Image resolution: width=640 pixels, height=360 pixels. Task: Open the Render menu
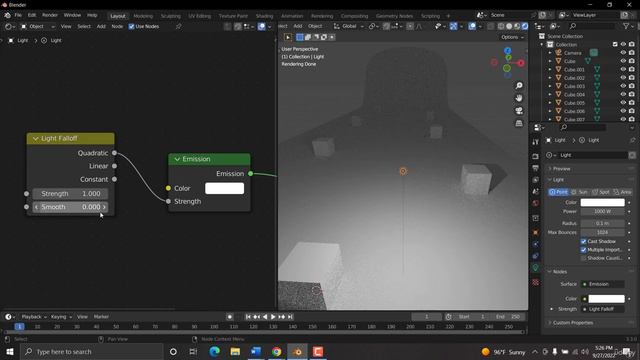pos(50,15)
